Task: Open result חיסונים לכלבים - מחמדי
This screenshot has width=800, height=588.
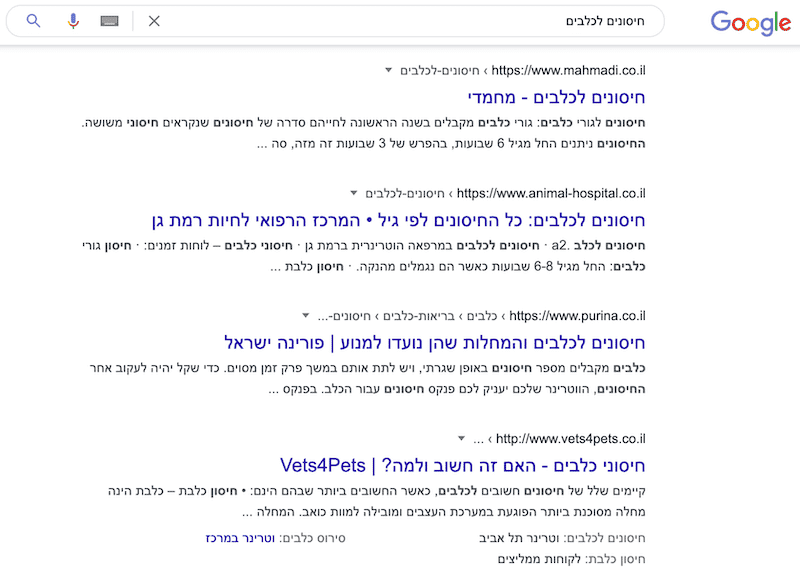Action: pos(556,97)
